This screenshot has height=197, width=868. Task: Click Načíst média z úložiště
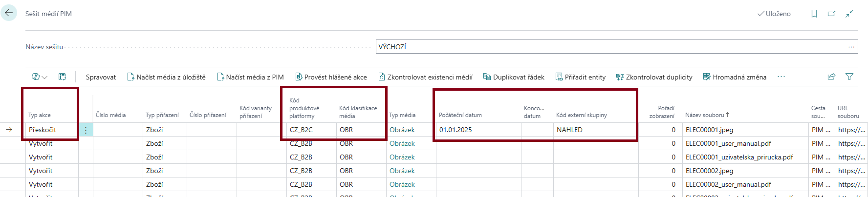click(x=166, y=77)
